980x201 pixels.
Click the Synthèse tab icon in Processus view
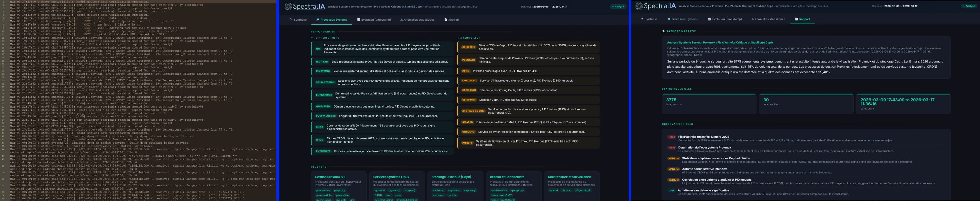pos(291,19)
